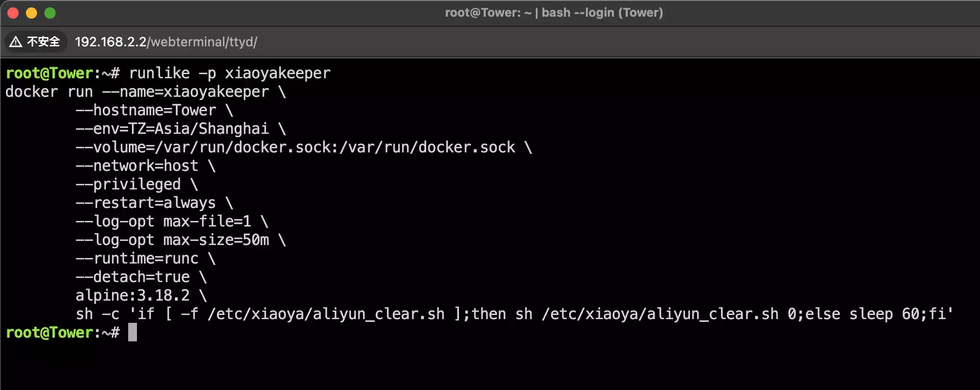The height and width of the screenshot is (390, 980).
Task: Click the '--volume=/var/run/docker.sock' output line
Action: (295, 147)
